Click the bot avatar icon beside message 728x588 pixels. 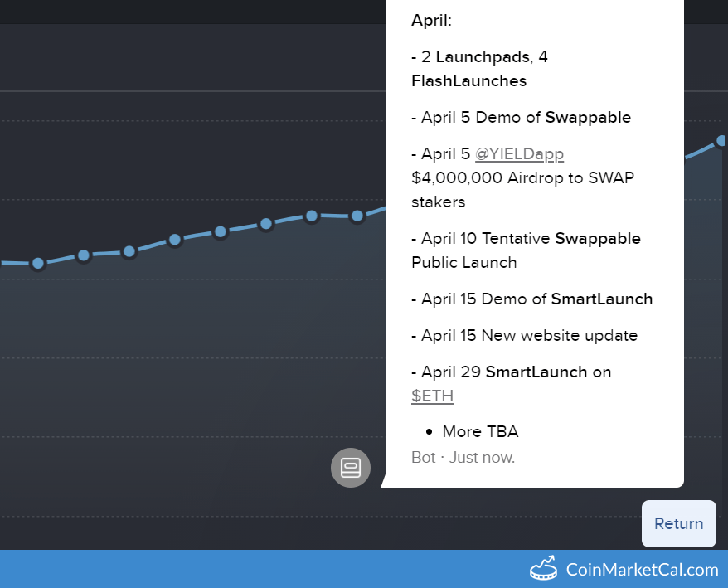coord(351,468)
